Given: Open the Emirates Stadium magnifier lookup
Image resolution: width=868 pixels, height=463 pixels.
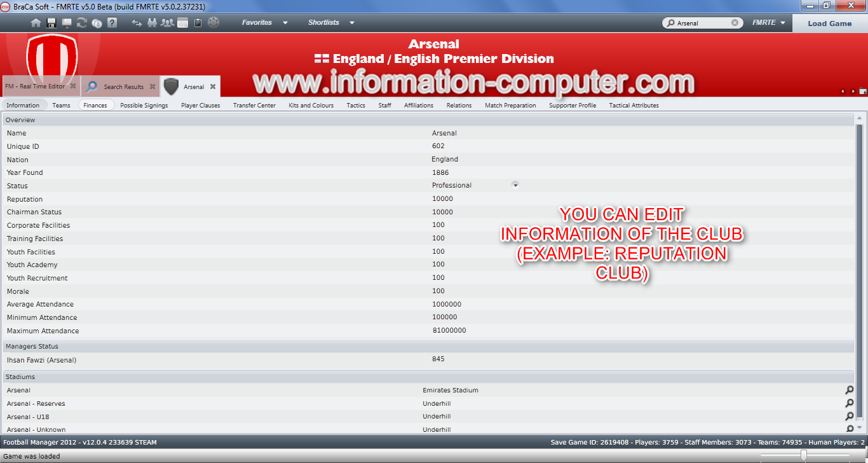Looking at the screenshot, I should [x=849, y=390].
